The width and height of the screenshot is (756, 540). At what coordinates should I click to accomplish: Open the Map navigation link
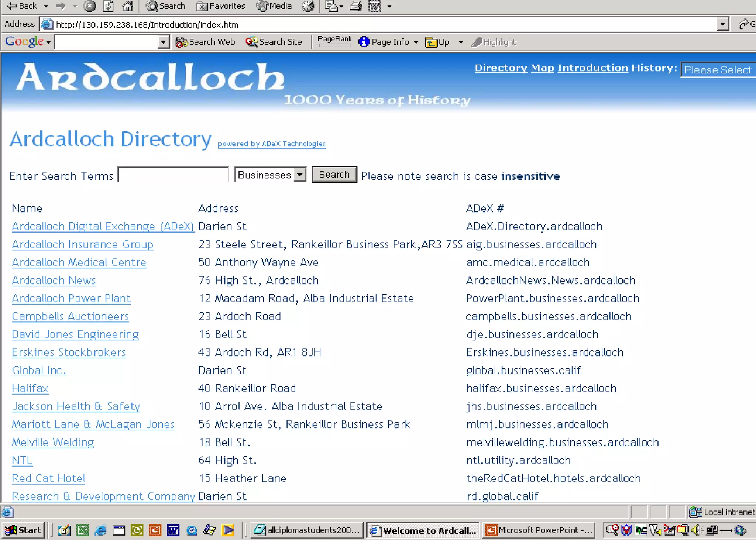542,68
